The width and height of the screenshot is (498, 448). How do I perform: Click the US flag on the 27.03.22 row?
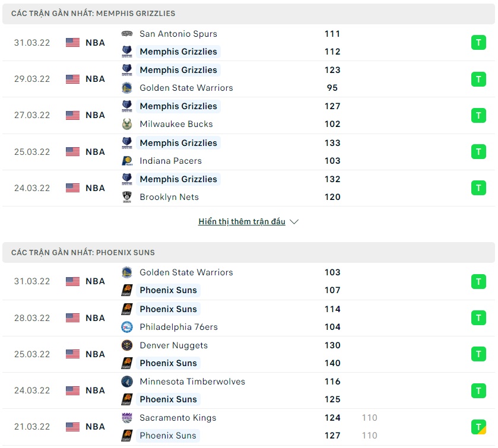click(72, 115)
